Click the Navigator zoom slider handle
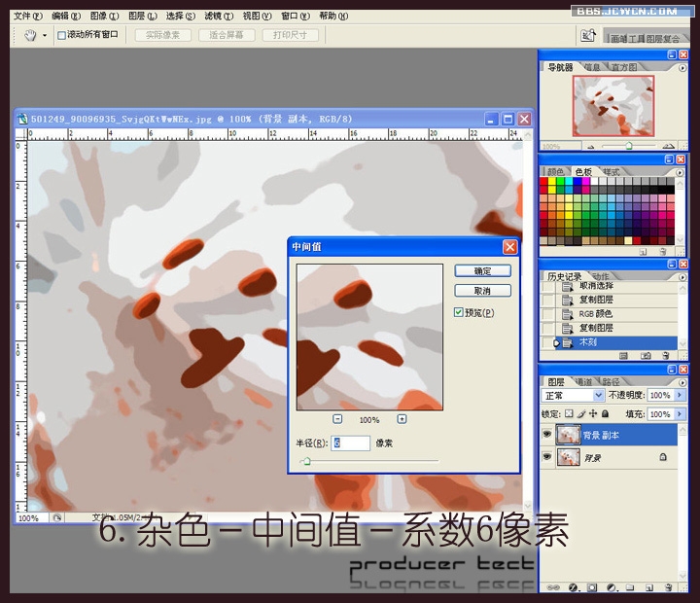This screenshot has width=700, height=603. [x=629, y=146]
